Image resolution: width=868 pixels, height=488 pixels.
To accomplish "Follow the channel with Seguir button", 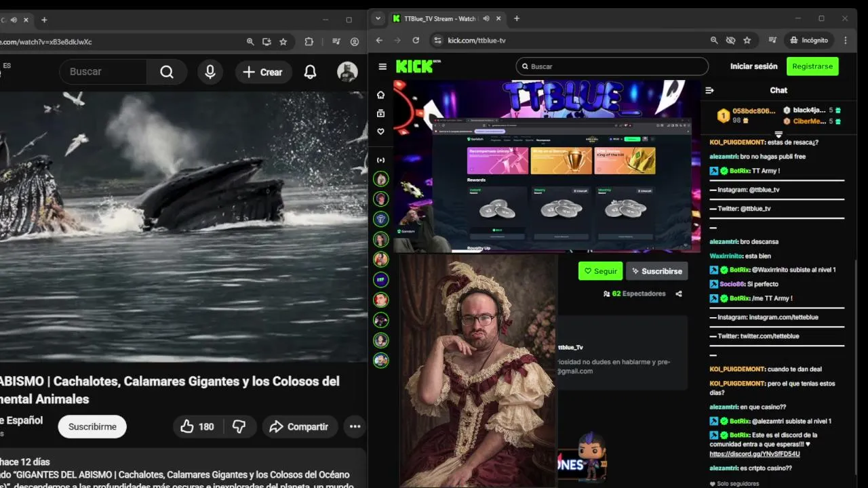I will click(x=600, y=271).
